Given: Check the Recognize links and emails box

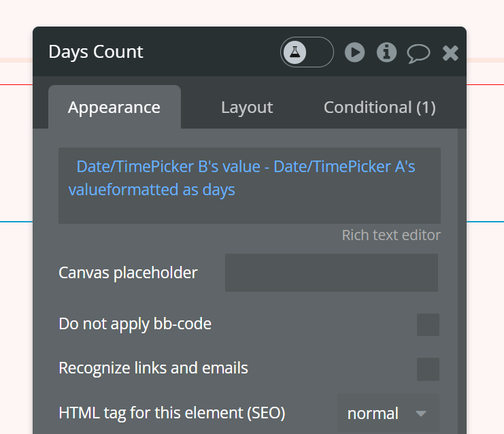Looking at the screenshot, I should point(428,369).
